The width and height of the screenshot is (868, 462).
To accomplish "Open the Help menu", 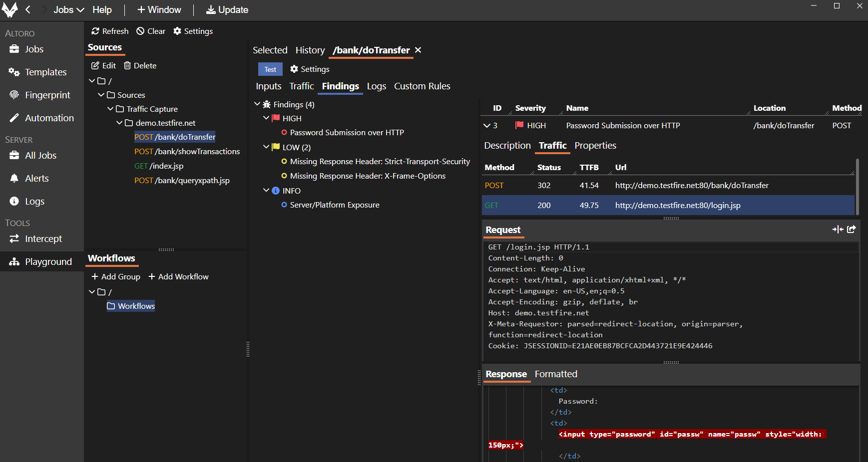I will [102, 9].
